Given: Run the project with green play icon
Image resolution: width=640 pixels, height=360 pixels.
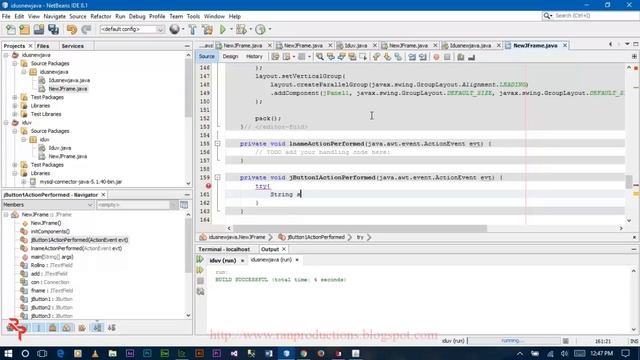Looking at the screenshot, I should (223, 29).
